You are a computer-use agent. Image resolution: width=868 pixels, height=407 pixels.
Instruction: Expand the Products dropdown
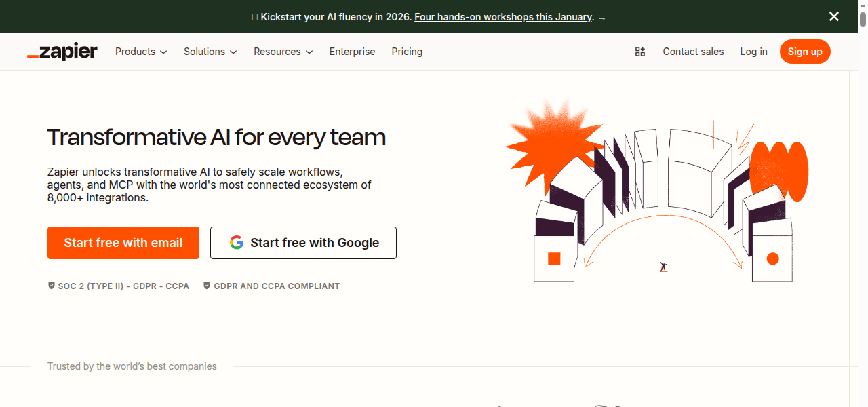tap(136, 52)
